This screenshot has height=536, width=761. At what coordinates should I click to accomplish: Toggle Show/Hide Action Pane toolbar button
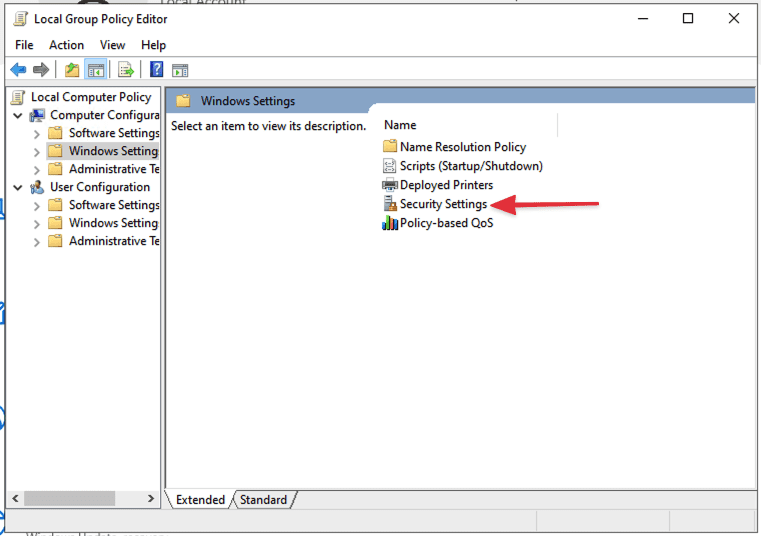(x=180, y=70)
